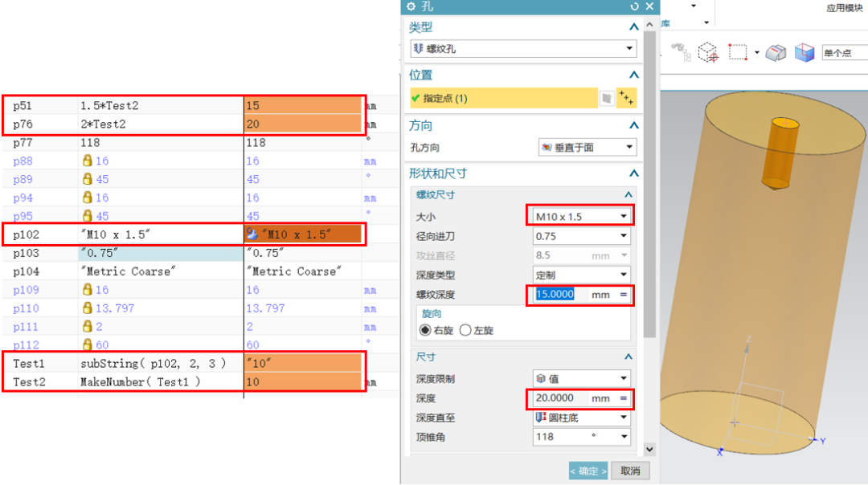The height and width of the screenshot is (485, 868).
Task: Select the right-hand (右旋) rotation radio button
Action: [425, 330]
